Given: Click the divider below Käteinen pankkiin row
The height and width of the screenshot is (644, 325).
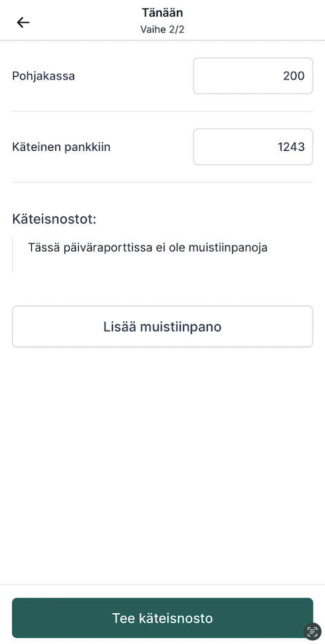Looking at the screenshot, I should tap(162, 183).
